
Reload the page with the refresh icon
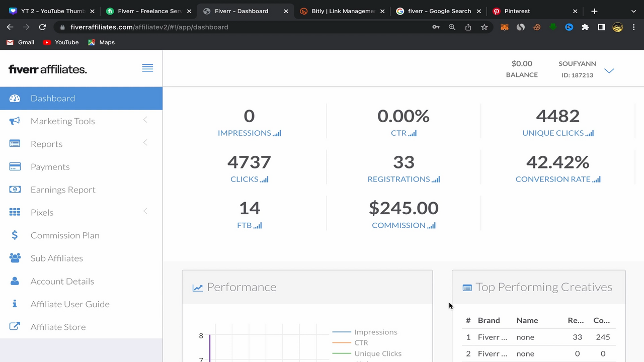[42, 27]
